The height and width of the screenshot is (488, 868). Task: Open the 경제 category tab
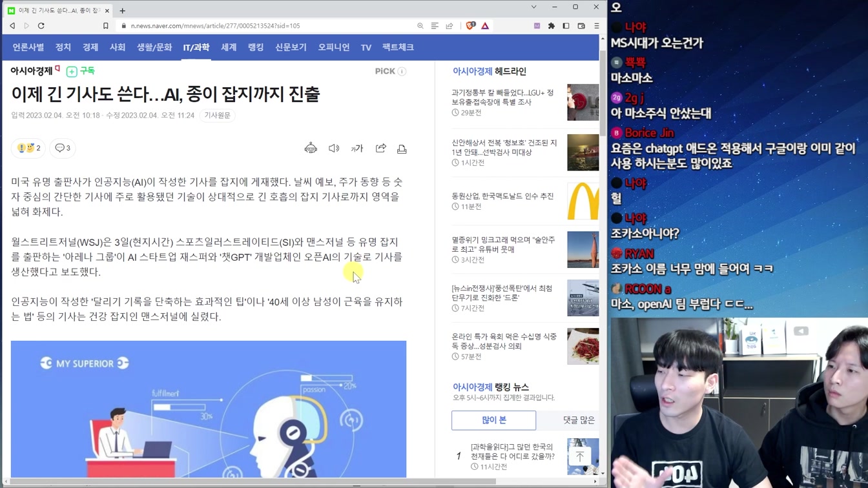[90, 47]
